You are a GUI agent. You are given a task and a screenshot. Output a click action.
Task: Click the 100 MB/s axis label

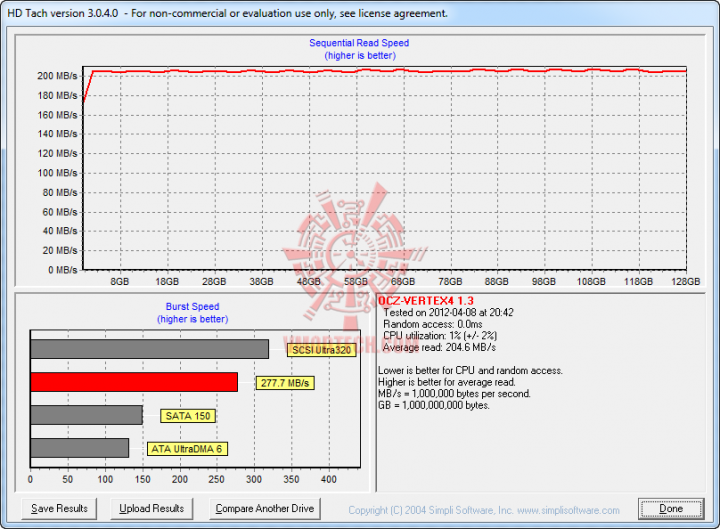click(x=57, y=173)
